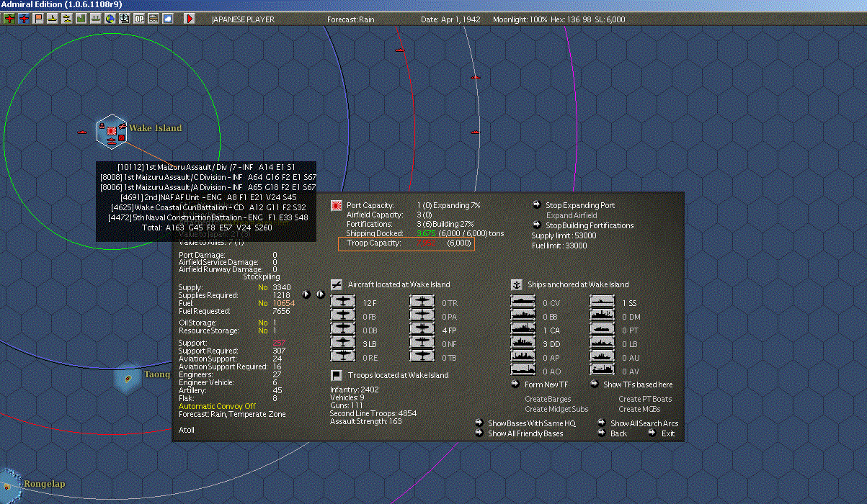Viewport: 867px width, 504px height.
Task: Click the Taongi base hex on the map
Action: (x=128, y=378)
